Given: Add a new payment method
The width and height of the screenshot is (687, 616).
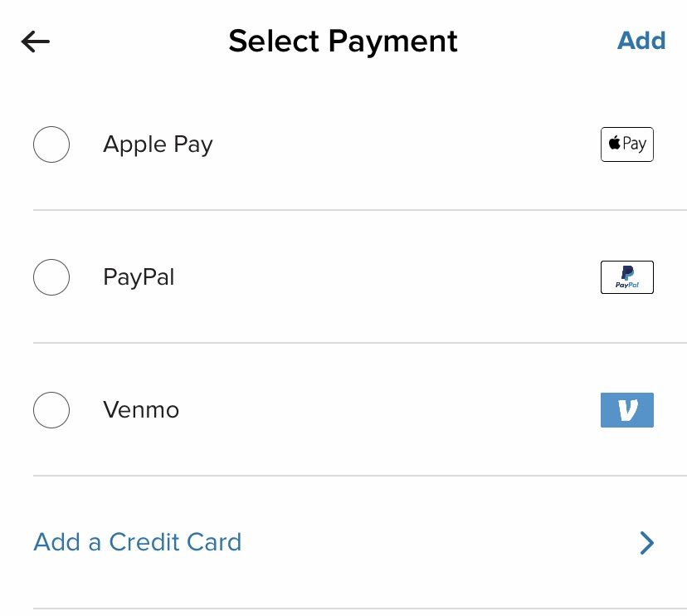Looking at the screenshot, I should coord(641,41).
